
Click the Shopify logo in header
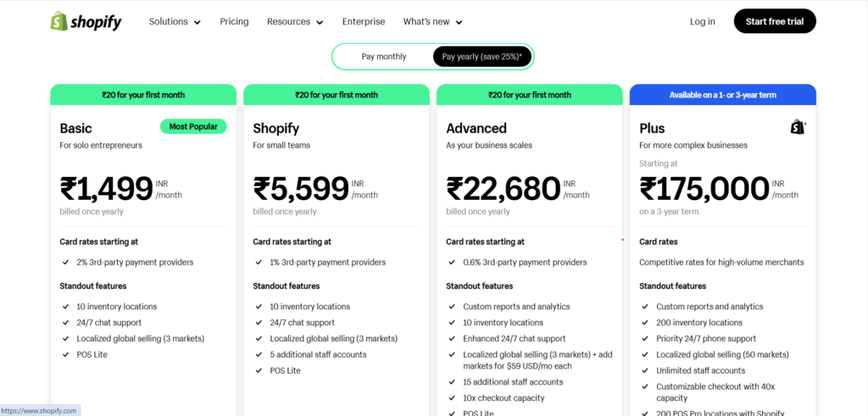coord(86,21)
